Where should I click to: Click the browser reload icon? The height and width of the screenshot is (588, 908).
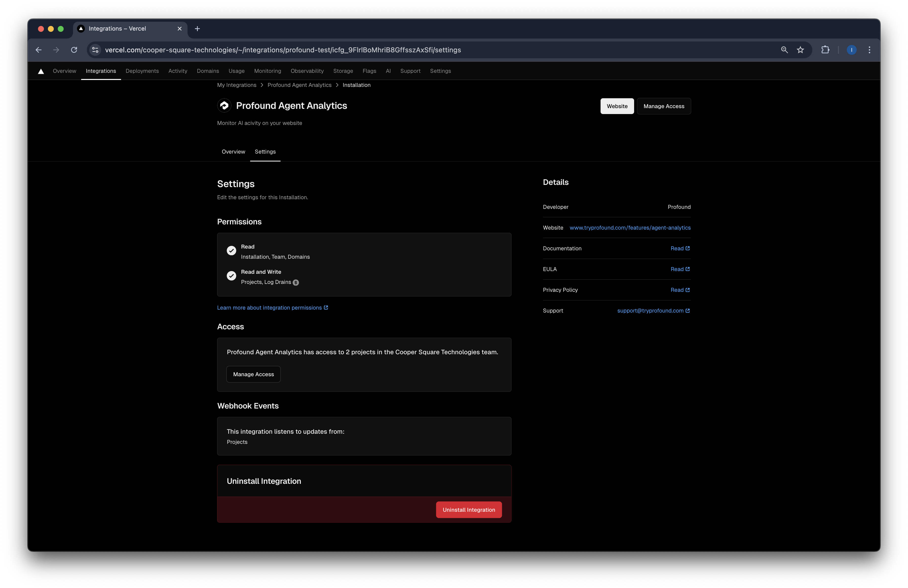coord(74,50)
